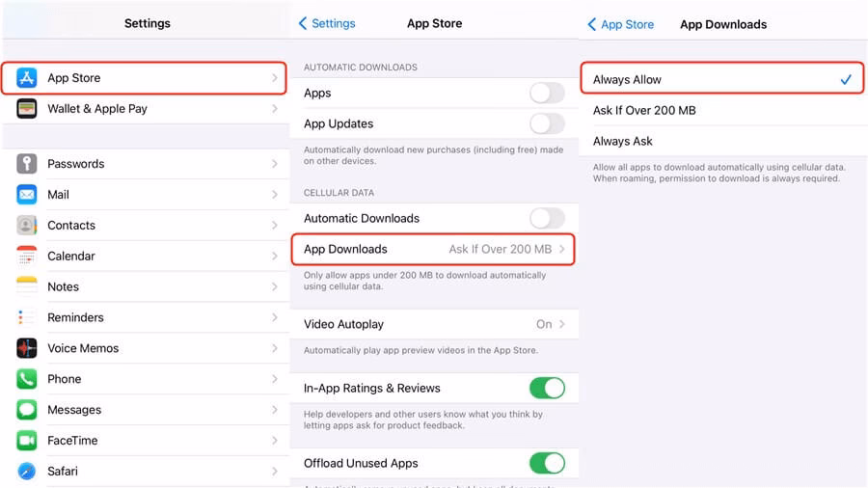
Task: Return to the App Store page
Action: point(621,24)
